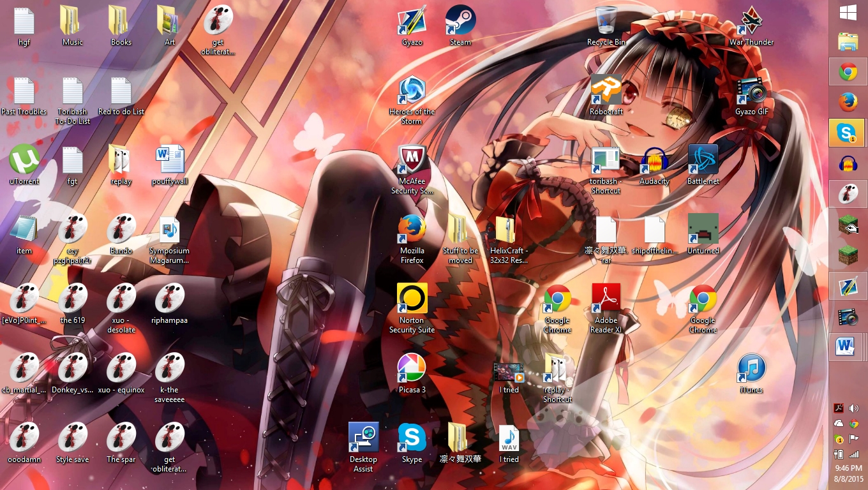This screenshot has width=868, height=490.
Task: Open the hgf text file
Action: (24, 27)
